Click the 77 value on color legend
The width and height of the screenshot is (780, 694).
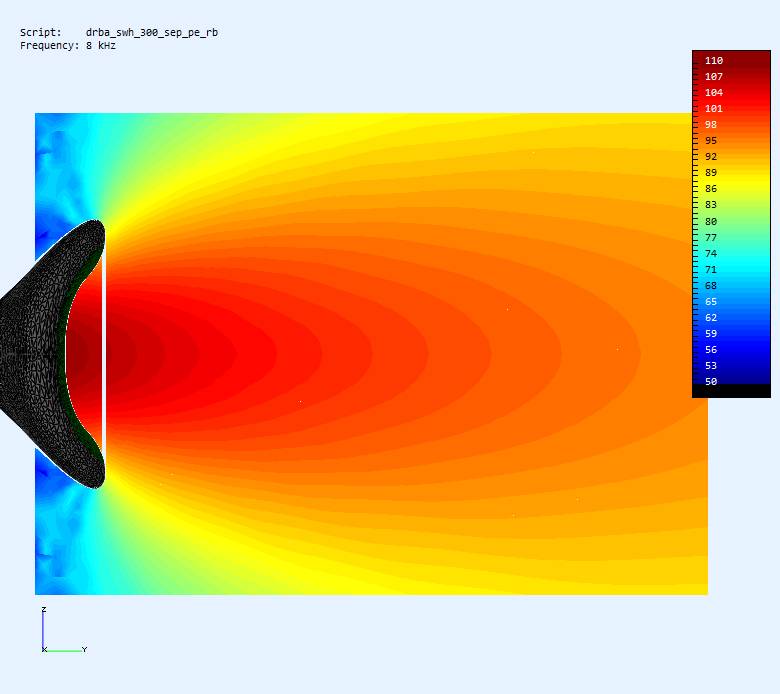coord(711,237)
